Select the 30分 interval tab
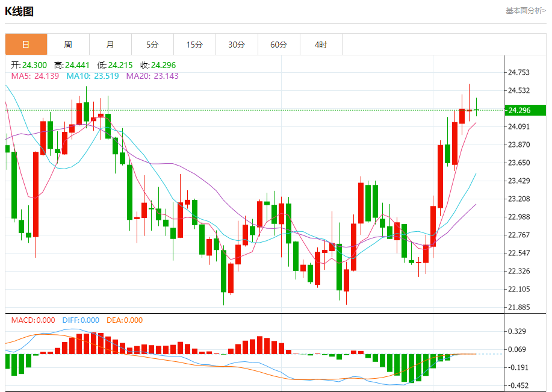The image size is (552, 392). [237, 45]
